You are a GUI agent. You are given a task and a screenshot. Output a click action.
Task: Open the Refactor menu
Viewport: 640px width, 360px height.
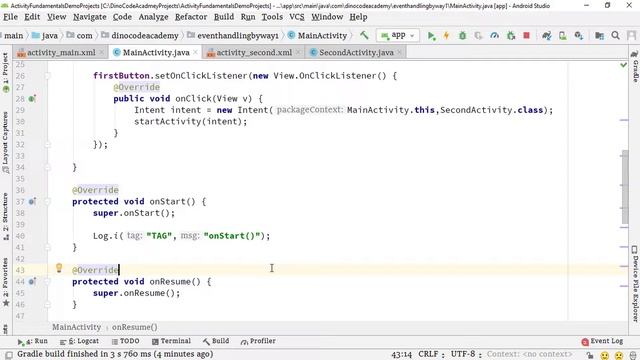pos(191,17)
